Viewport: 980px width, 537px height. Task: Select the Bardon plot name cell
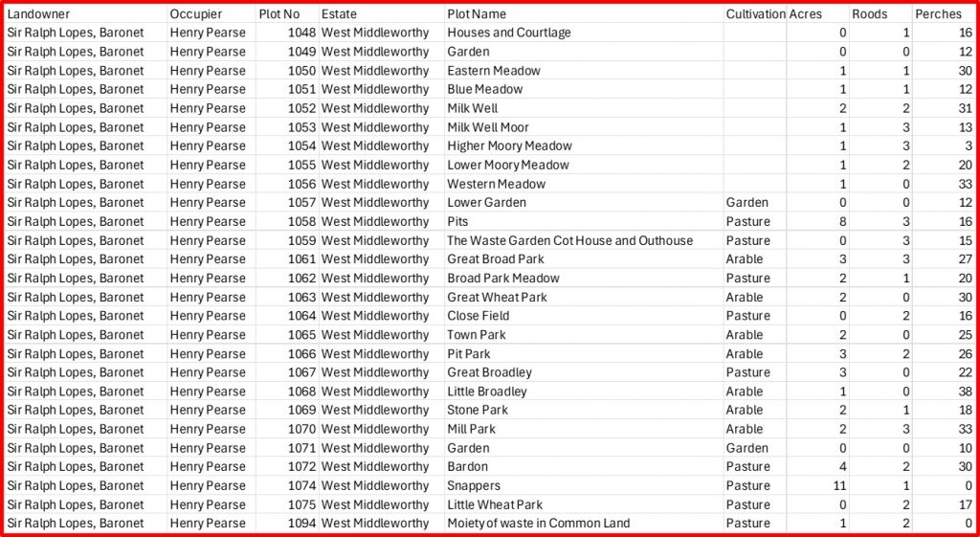[585, 466]
